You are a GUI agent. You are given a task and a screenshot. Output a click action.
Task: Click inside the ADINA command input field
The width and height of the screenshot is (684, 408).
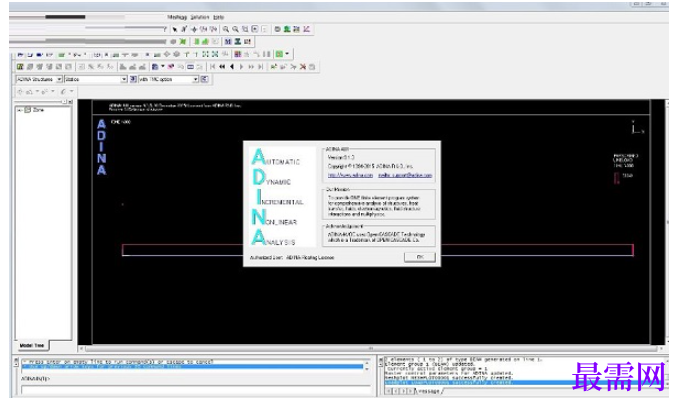tap(196, 390)
